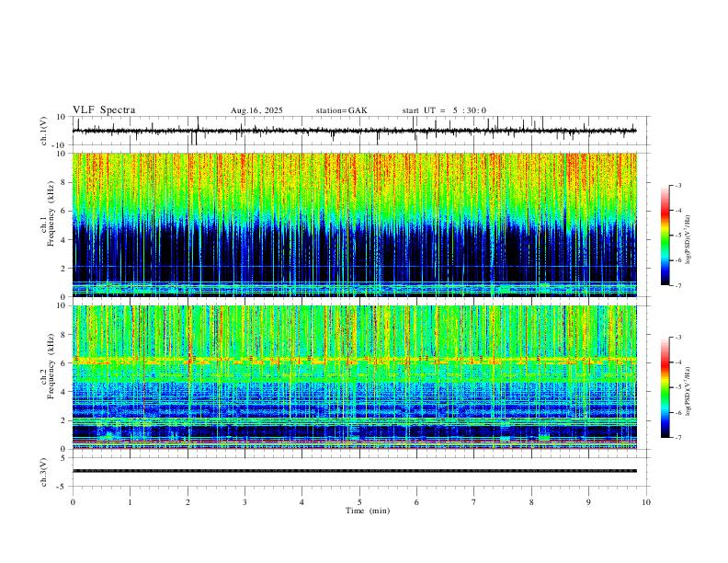Click the ch.2 spectrogram color bar

(x=665, y=387)
